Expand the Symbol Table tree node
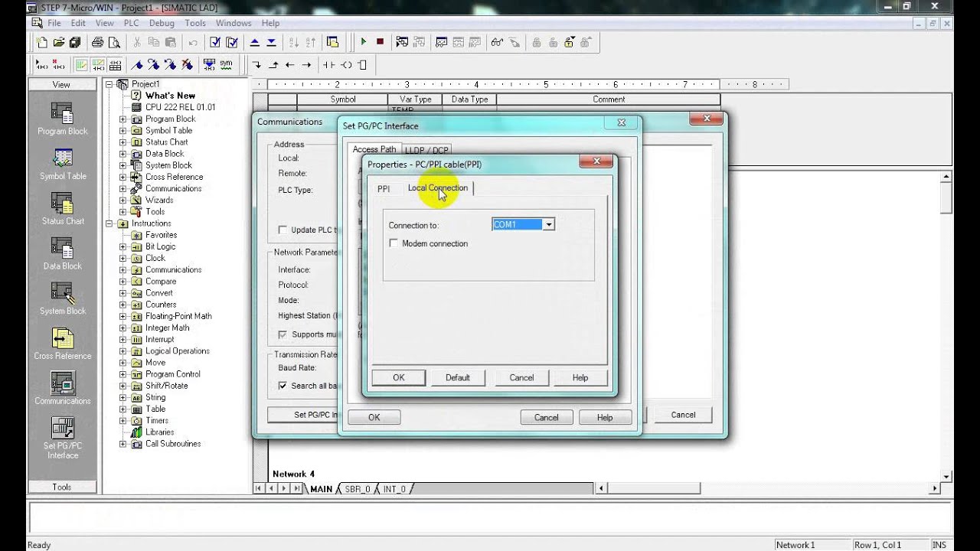 (x=122, y=131)
